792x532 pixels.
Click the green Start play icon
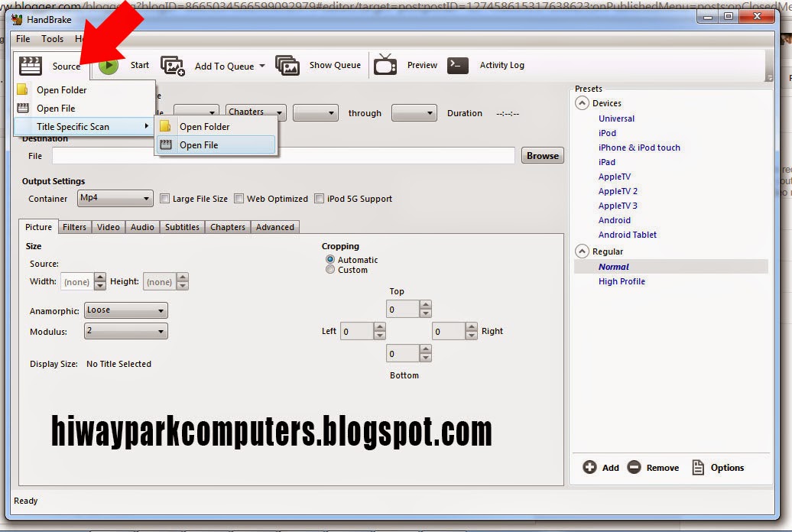(108, 65)
